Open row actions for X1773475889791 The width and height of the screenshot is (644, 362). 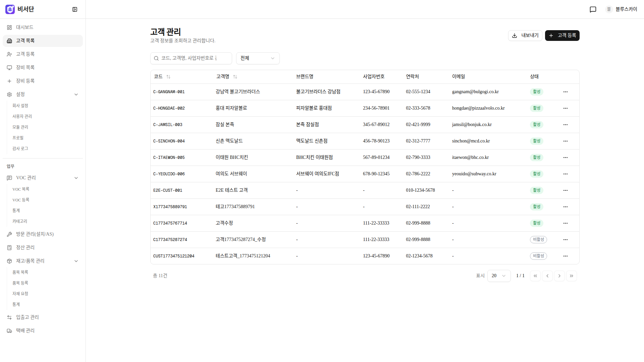pyautogui.click(x=566, y=207)
